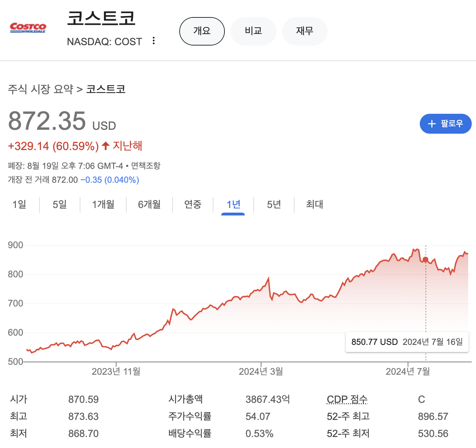Click the CDP 점수 underlined label

click(x=347, y=399)
